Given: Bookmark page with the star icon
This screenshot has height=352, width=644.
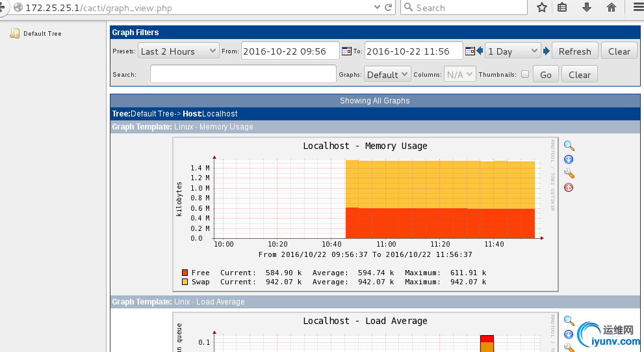Looking at the screenshot, I should 542,7.
